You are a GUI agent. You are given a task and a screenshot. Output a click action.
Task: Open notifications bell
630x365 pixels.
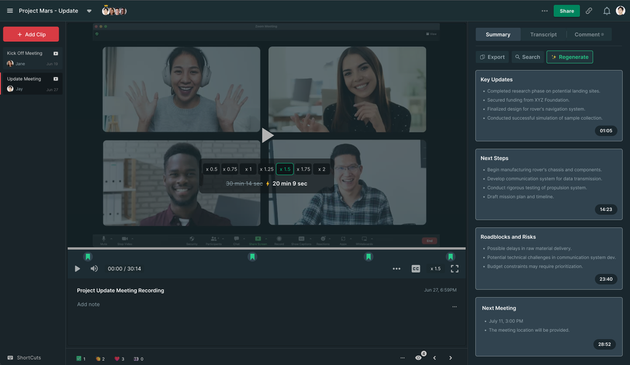point(606,11)
